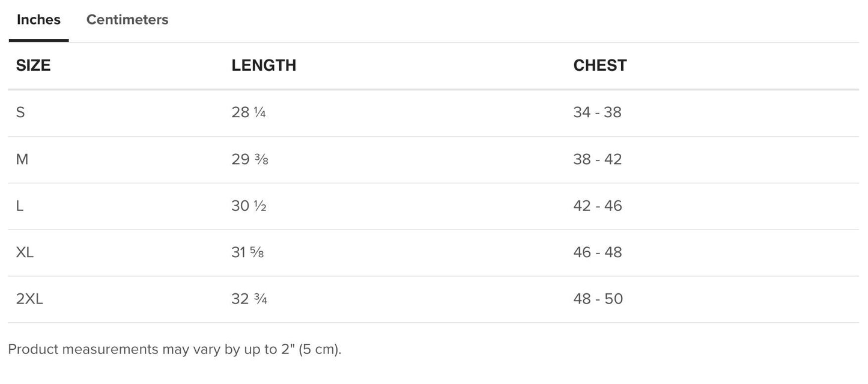The height and width of the screenshot is (384, 868).
Task: Switch to the Centimeters tab
Action: coord(127,20)
